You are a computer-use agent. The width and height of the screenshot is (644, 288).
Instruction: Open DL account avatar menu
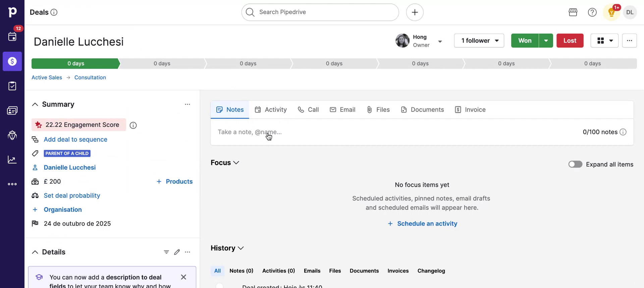pos(630,12)
